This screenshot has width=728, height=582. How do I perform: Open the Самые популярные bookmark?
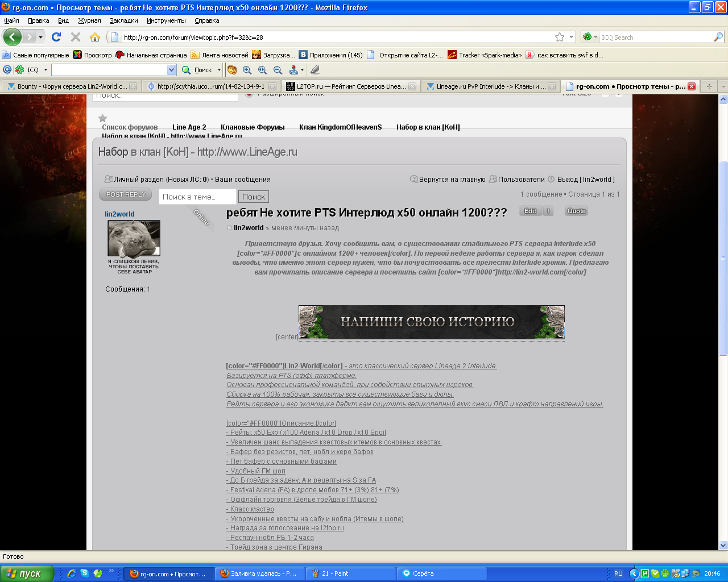[35, 55]
